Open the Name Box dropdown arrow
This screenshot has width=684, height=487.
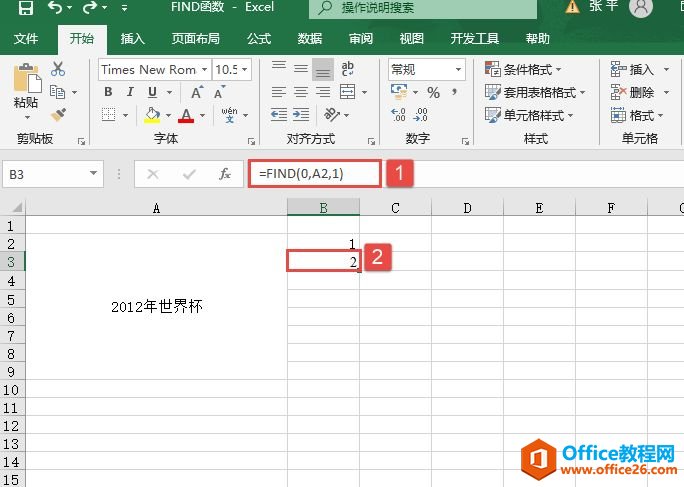coord(93,174)
